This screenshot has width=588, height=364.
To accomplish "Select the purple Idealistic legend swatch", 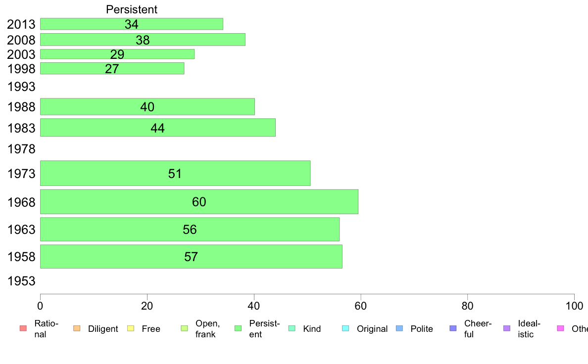I will (507, 328).
